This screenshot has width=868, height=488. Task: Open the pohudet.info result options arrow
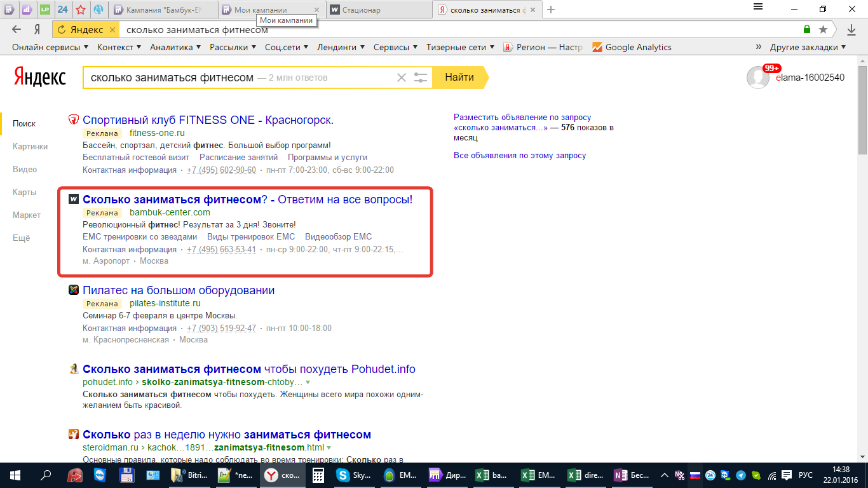pyautogui.click(x=308, y=383)
